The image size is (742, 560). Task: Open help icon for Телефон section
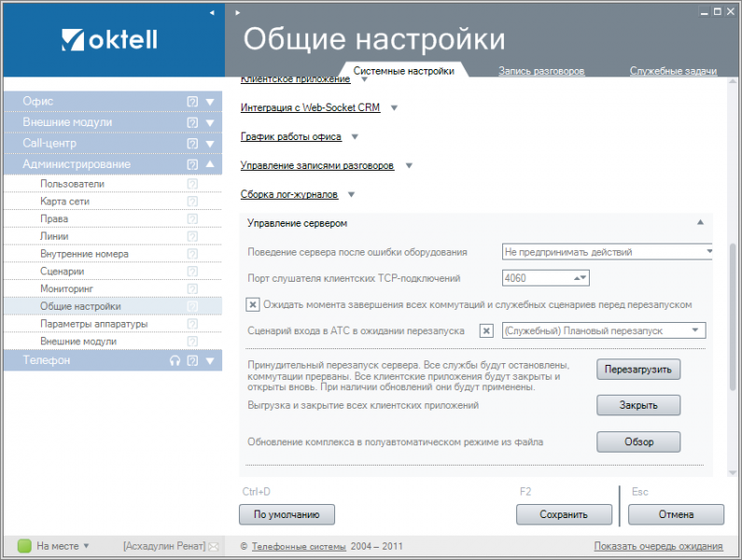(x=192, y=360)
